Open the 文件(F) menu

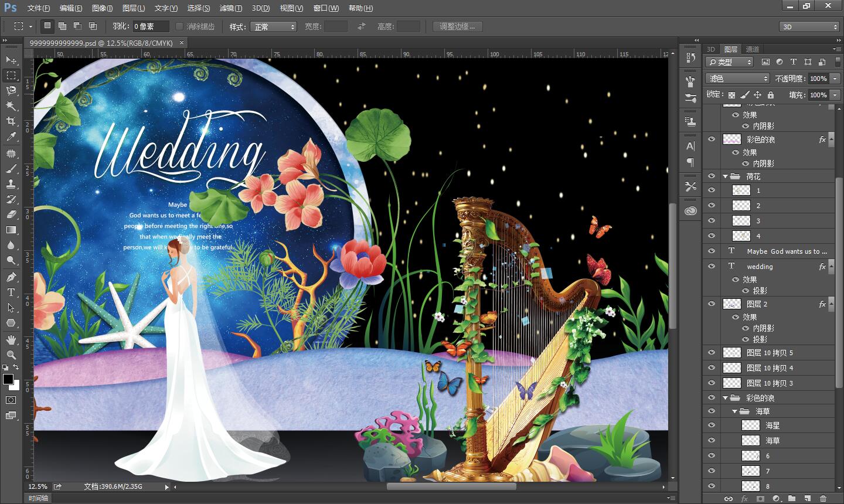(x=39, y=8)
